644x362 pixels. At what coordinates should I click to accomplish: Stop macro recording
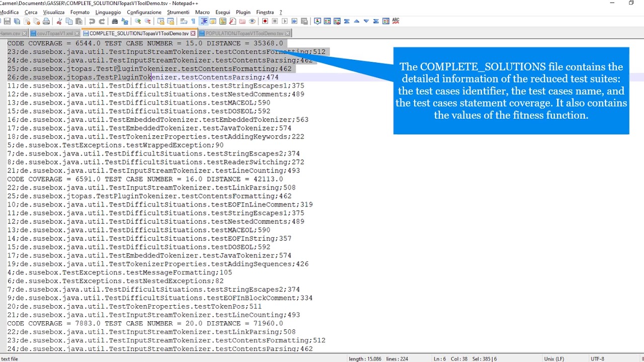point(275,21)
